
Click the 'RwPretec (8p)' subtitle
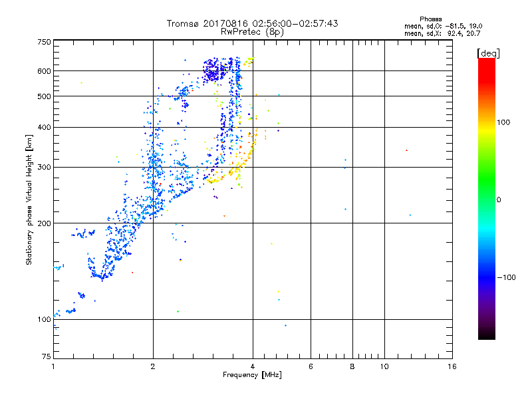252,32
